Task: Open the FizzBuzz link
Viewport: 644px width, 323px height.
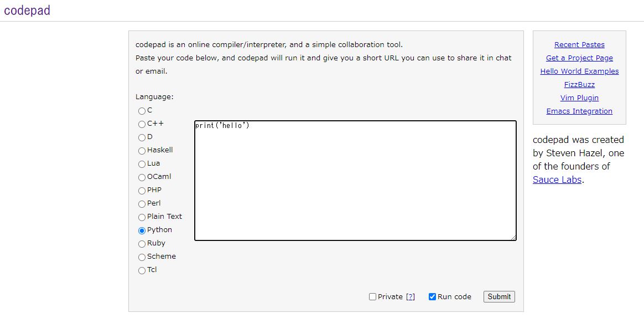Action: click(x=579, y=85)
